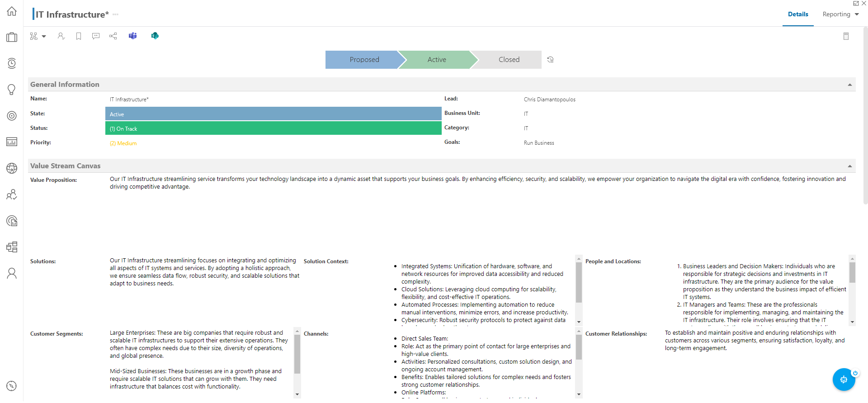Click the compass icon at sidebar bottom
Screen dimensions: 868x403
[12, 386]
